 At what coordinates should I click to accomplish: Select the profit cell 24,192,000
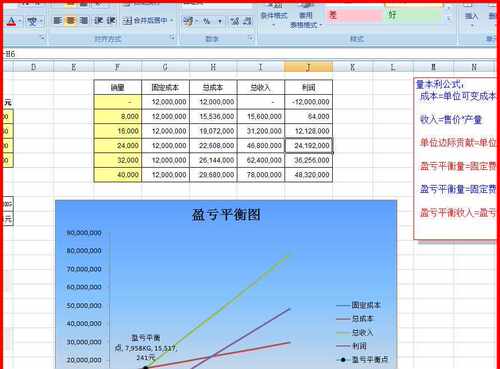308,146
